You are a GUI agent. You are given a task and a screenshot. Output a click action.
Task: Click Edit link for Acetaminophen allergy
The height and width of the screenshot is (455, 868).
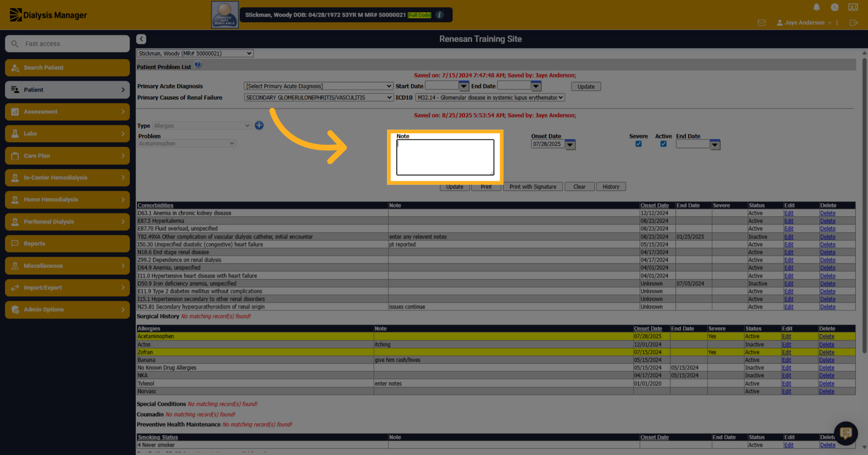pos(786,336)
